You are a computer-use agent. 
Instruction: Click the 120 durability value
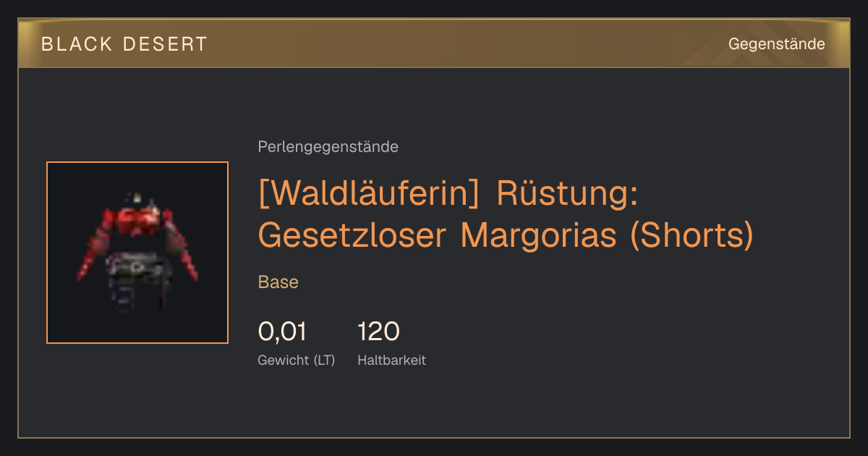[378, 332]
